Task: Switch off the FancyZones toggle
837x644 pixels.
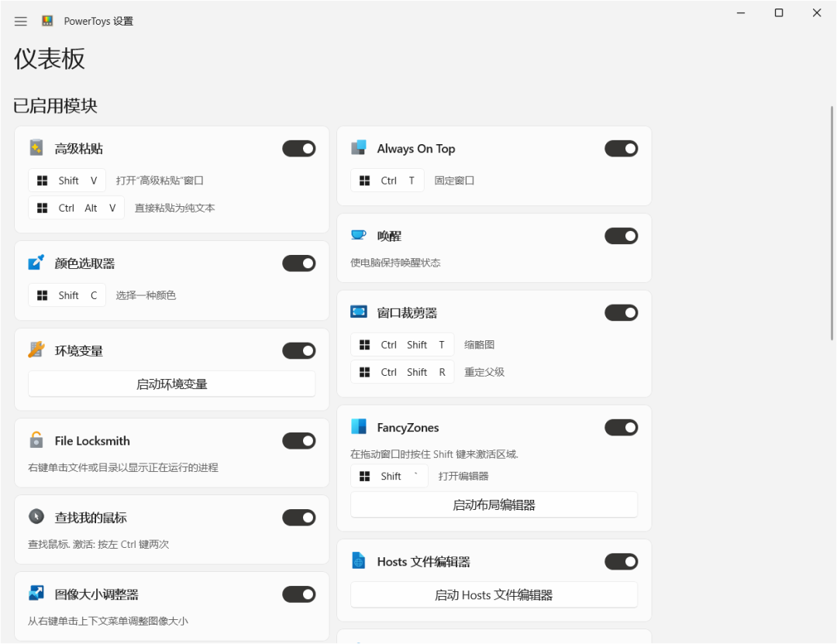Action: 622,428
